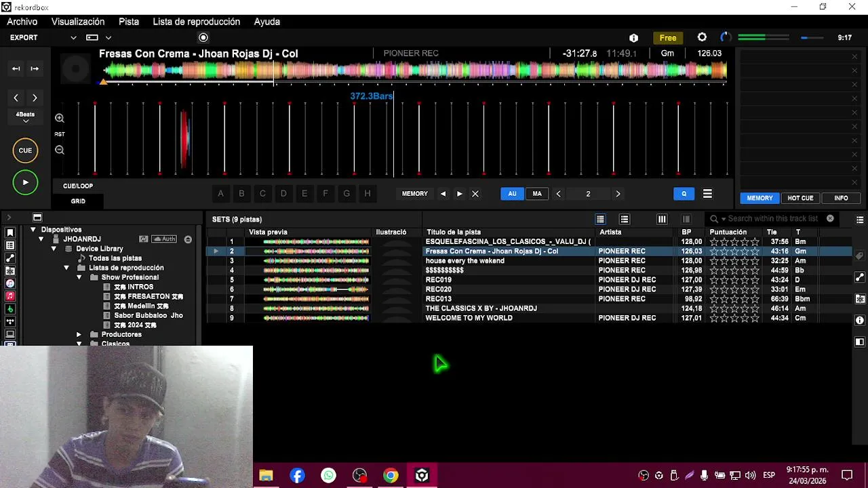
Task: Reset waveform zoom with RST
Action: (60, 134)
